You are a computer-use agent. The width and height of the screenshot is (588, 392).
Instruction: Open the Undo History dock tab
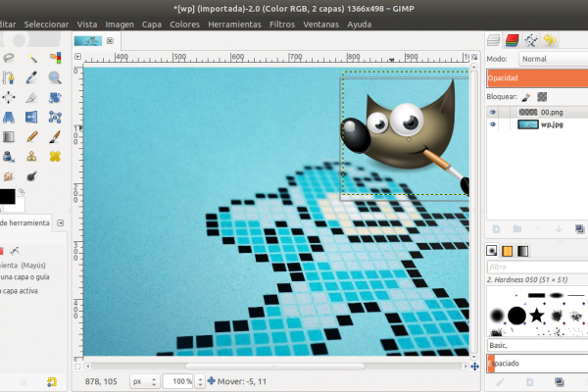point(550,40)
